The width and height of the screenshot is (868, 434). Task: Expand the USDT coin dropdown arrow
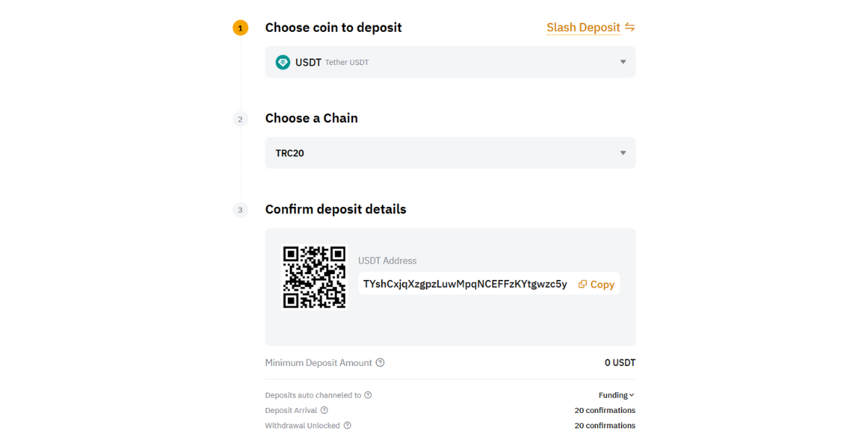[x=623, y=62]
